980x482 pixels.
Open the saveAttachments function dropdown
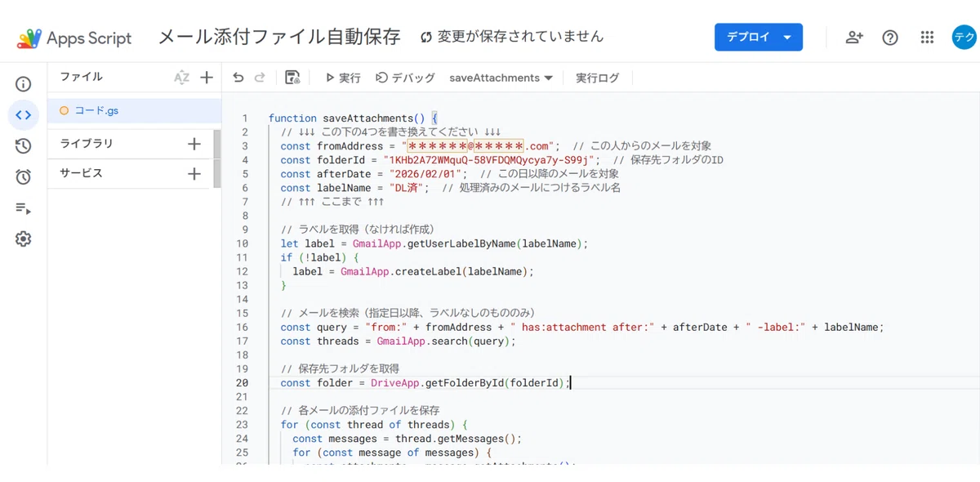[x=501, y=78]
